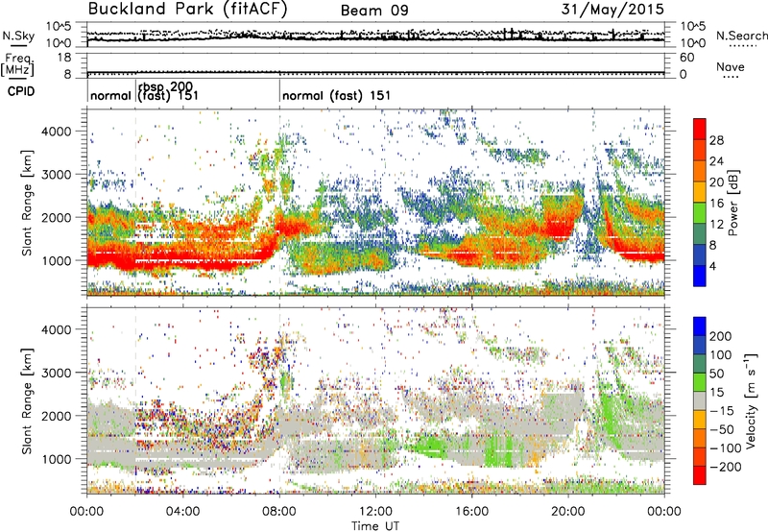Screen dimensions: 768x532
Task: Click Velocity colorbar gray segment between 15 and -15
Action: point(700,400)
